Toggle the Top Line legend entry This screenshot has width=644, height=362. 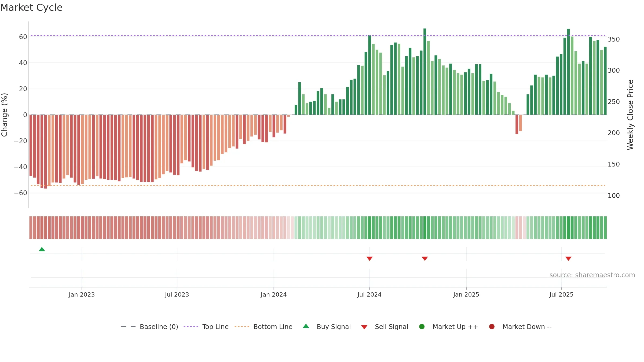coord(206,327)
